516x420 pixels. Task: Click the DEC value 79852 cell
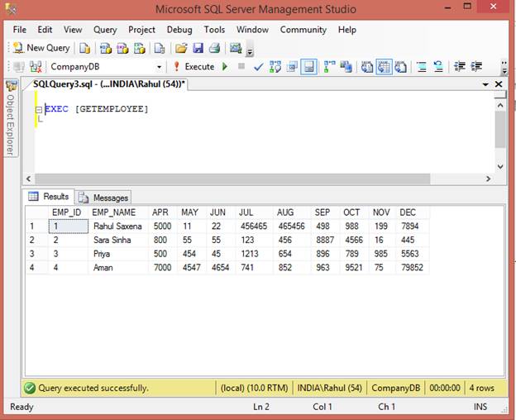tap(413, 268)
